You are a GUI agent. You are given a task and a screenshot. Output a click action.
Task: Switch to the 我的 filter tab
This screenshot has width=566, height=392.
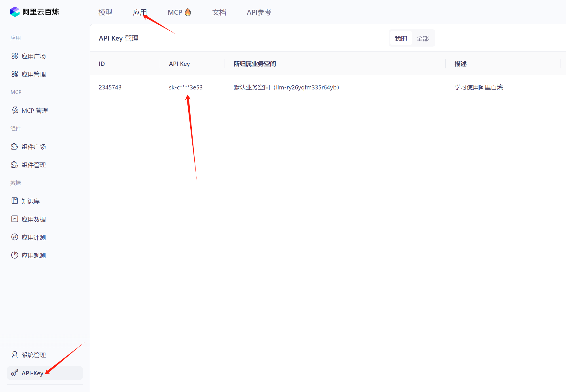click(x=401, y=38)
